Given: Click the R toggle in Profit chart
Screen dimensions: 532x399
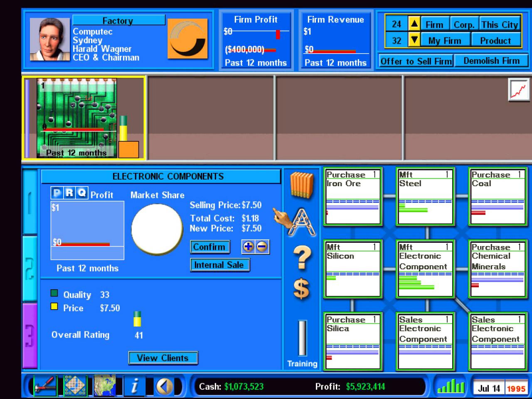Looking at the screenshot, I should [x=69, y=193].
